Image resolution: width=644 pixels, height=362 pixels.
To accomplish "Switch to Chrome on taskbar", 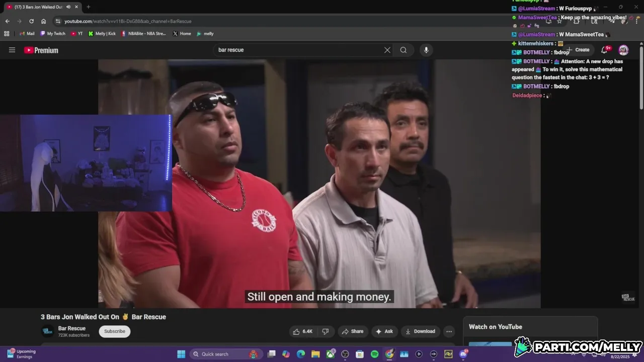I will 389,354.
